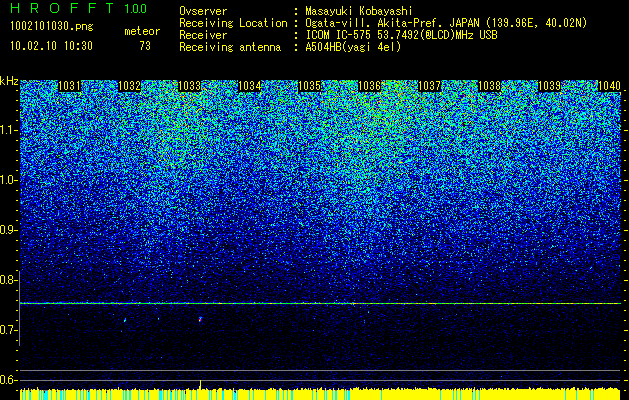
Task: Click the observer name Masayuki Kobayashi
Action: [x=359, y=11]
